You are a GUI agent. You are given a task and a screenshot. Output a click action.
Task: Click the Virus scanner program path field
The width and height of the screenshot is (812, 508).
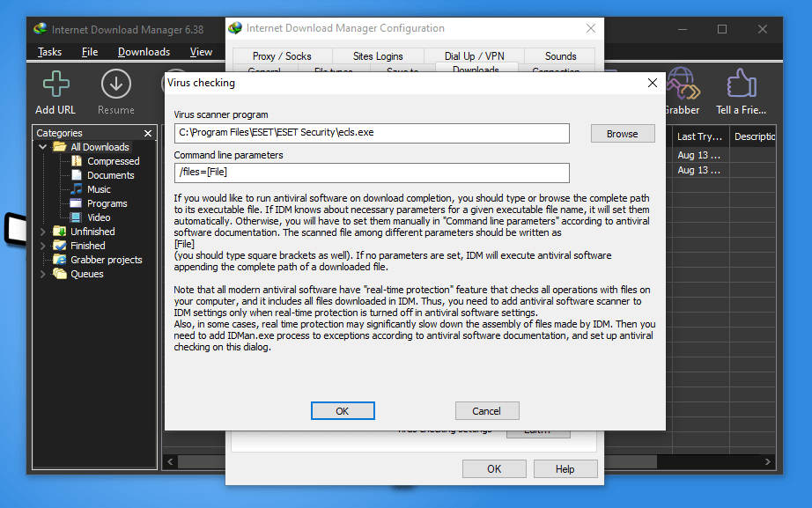(371, 133)
